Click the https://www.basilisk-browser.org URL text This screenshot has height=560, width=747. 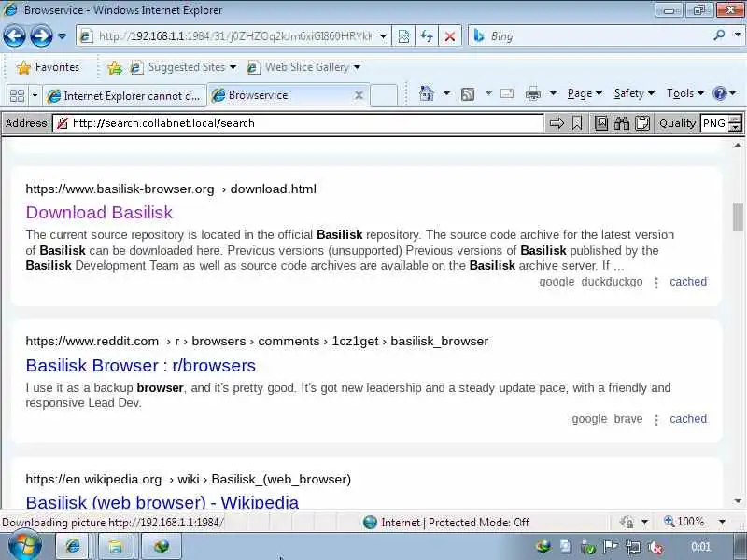point(120,189)
